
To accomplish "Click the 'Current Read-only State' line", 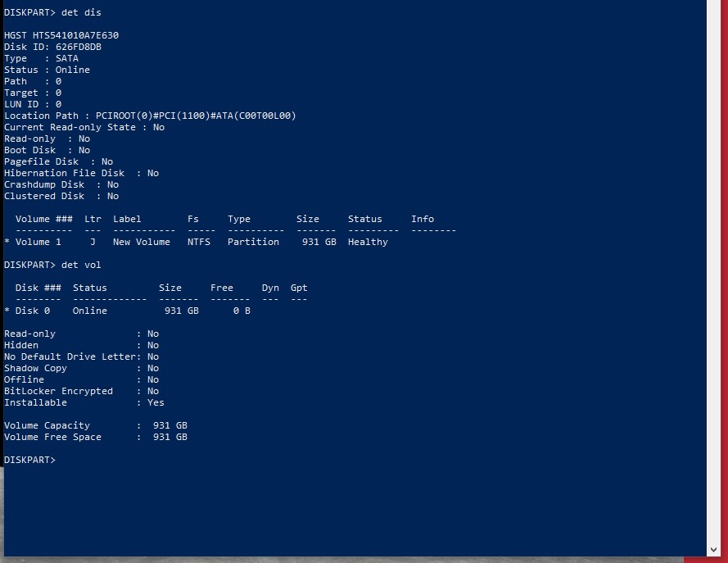I will [x=84, y=127].
